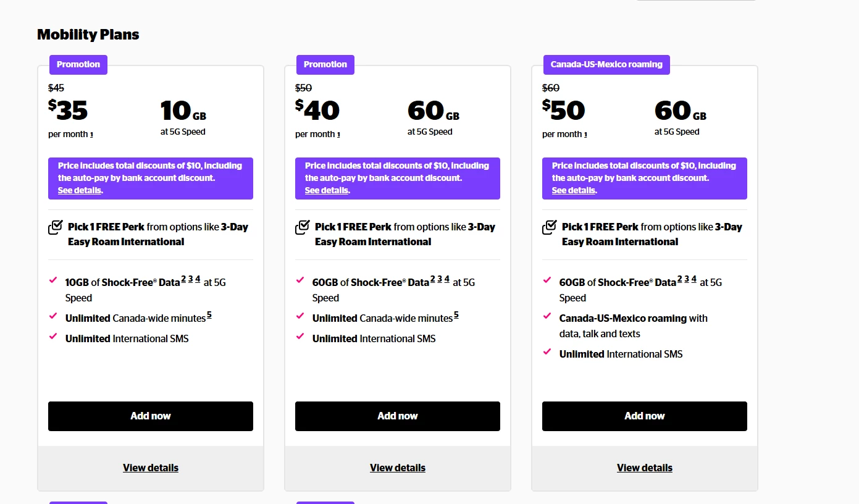Click See details in $40 plan discount banner

pyautogui.click(x=327, y=190)
